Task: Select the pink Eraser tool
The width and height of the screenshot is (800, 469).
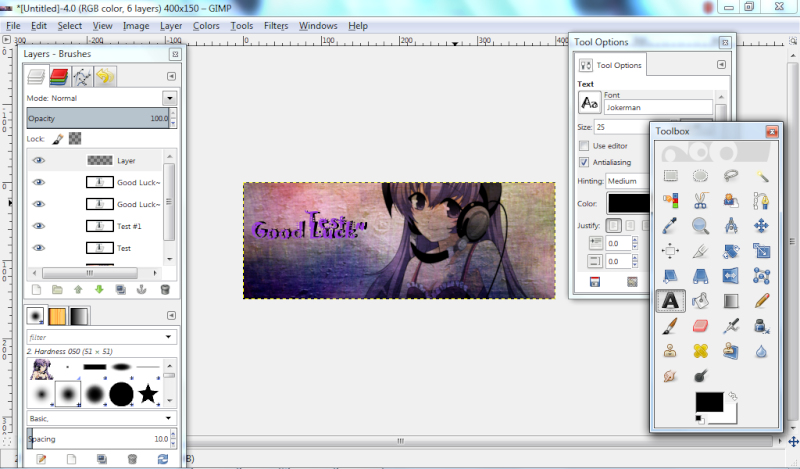Action: point(701,326)
